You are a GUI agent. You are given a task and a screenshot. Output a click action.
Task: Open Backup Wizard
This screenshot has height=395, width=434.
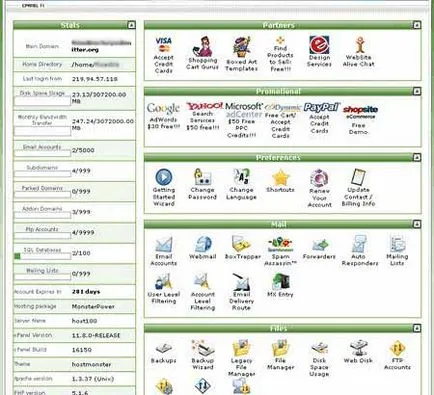[x=202, y=348]
